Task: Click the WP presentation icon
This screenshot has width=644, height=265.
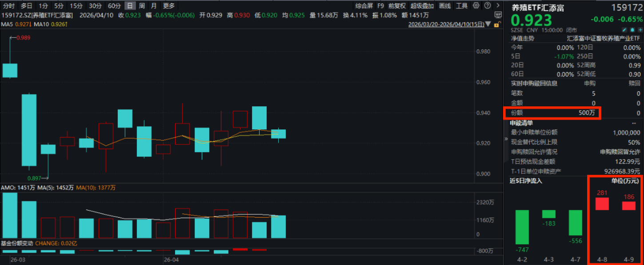Action: [498, 15]
